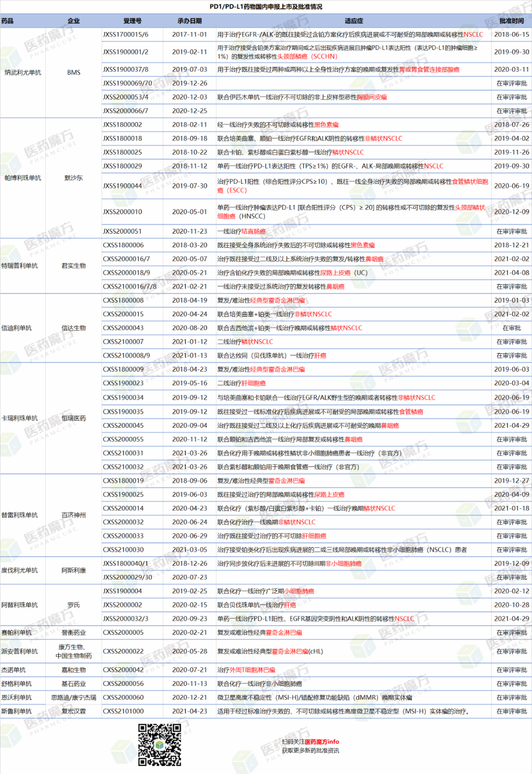532x774 pixels.
Task: Click the drug name '度伐利尤单抗'
Action: (20, 570)
